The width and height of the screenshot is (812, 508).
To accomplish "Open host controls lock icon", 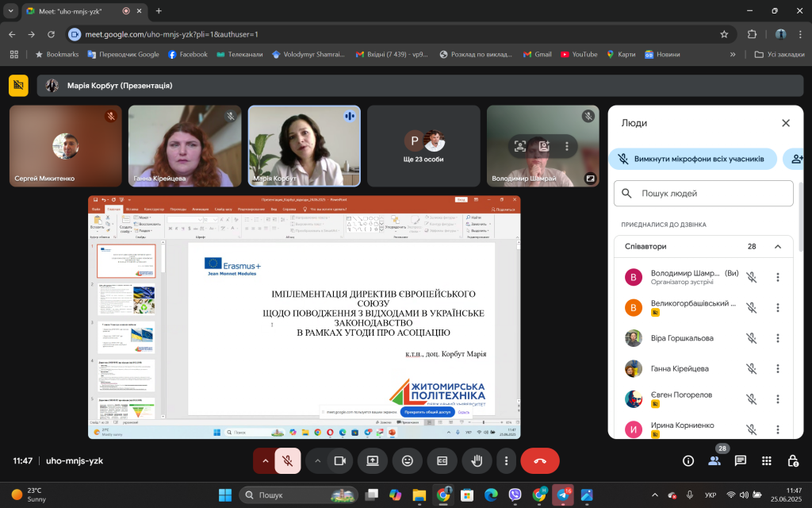I will (x=793, y=461).
